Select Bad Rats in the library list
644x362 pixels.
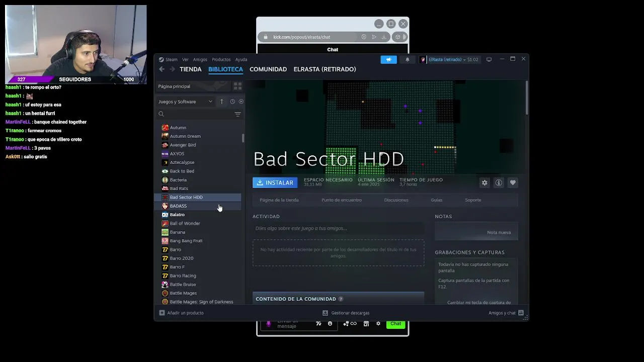point(198,189)
